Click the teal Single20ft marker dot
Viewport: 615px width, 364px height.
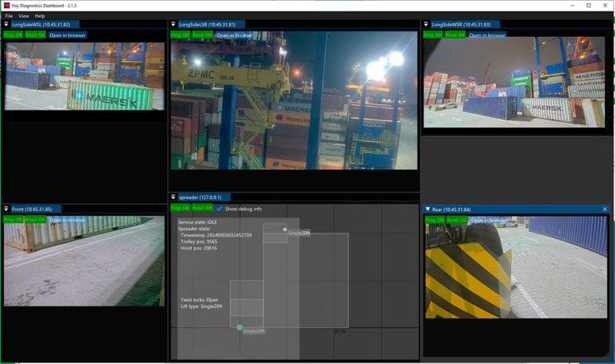coord(240,328)
